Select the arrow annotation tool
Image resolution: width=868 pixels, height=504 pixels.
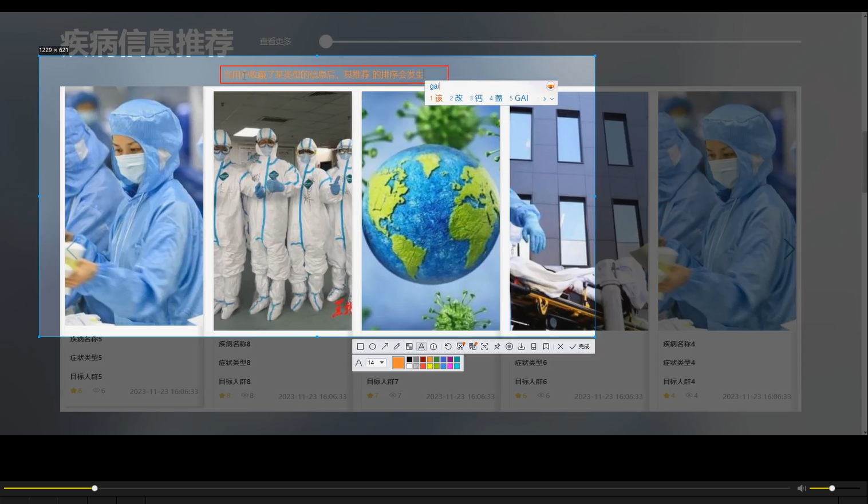point(385,346)
